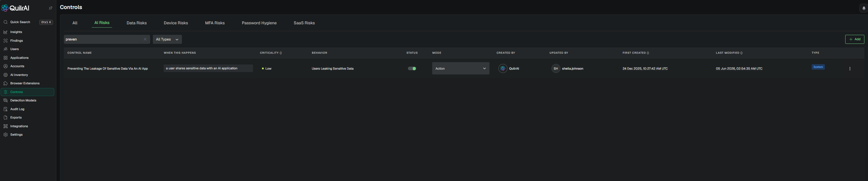Open the All Types dropdown

point(167,39)
